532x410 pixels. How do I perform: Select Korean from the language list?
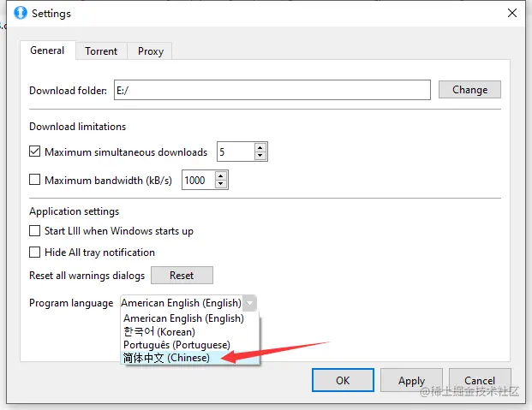click(190, 331)
